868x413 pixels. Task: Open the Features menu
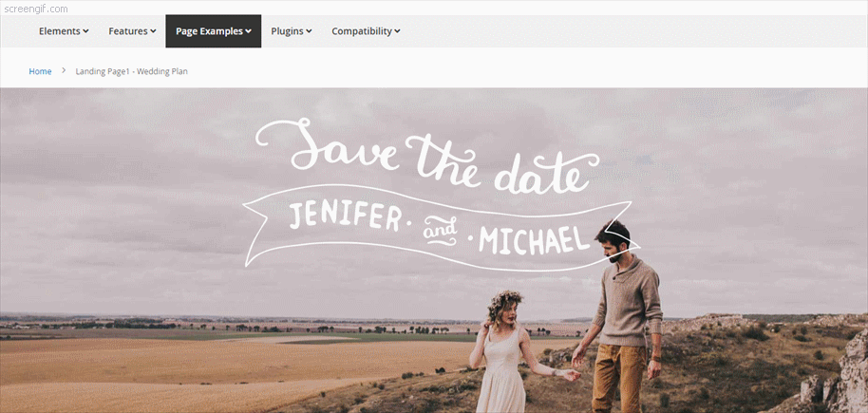pos(132,31)
